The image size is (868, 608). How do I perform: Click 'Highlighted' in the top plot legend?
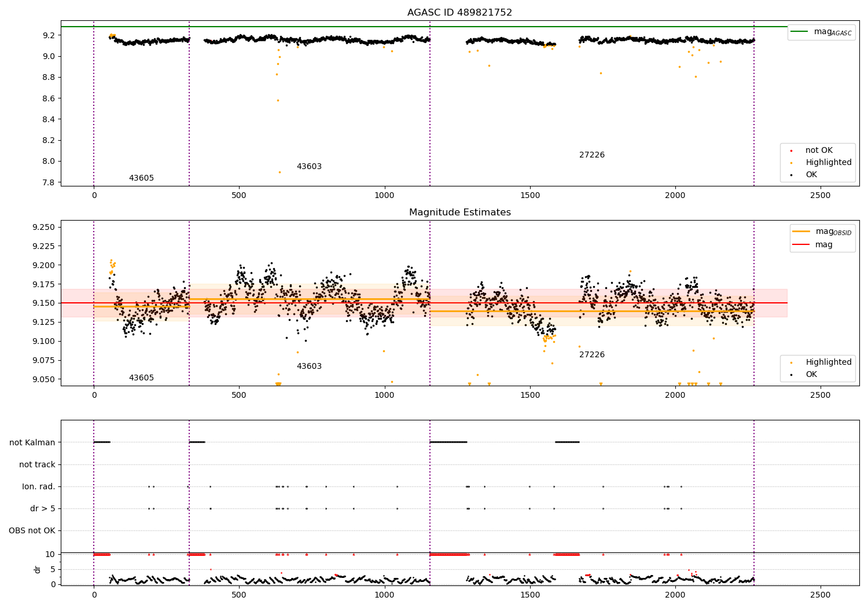tap(822, 163)
